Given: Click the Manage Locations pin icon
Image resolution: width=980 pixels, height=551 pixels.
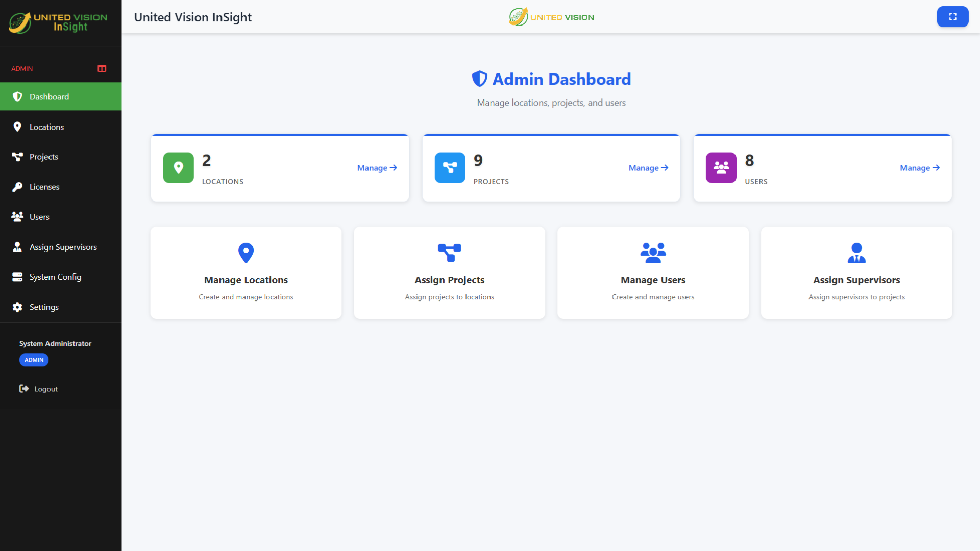Looking at the screenshot, I should pyautogui.click(x=246, y=253).
